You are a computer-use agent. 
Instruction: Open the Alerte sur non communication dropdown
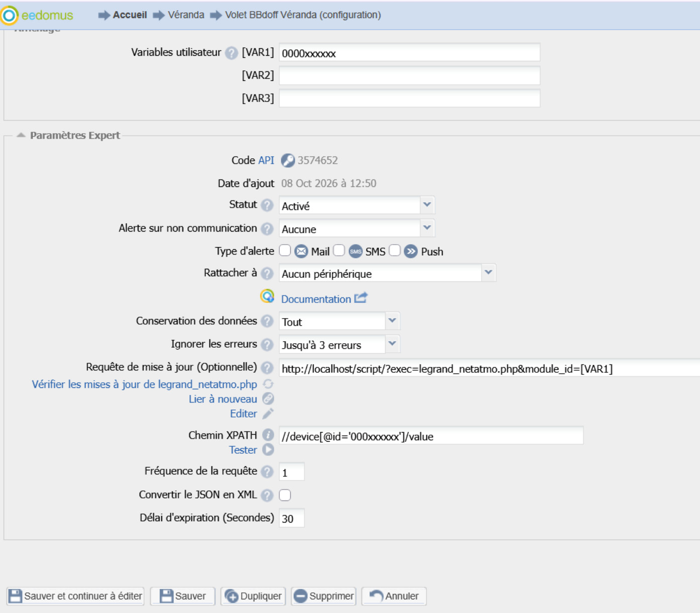point(427,228)
